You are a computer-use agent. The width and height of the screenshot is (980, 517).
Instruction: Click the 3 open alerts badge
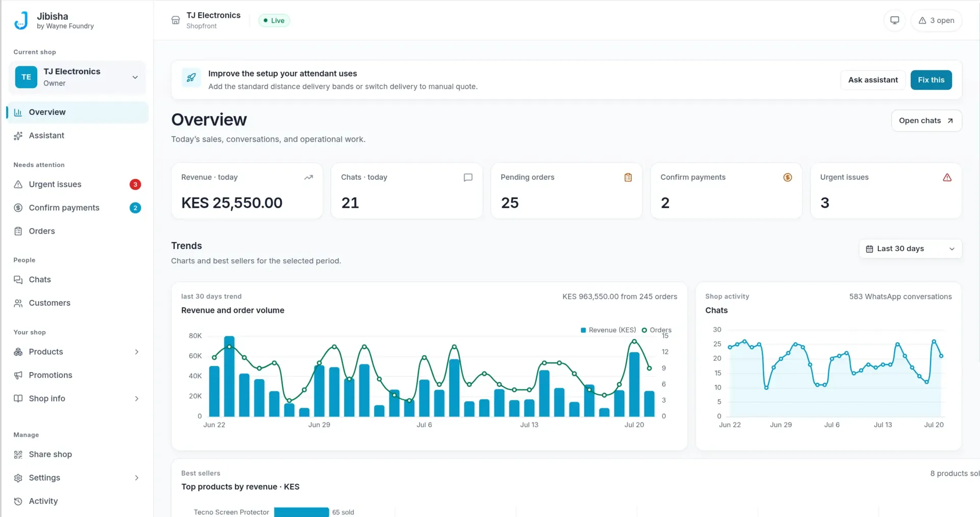(x=936, y=20)
